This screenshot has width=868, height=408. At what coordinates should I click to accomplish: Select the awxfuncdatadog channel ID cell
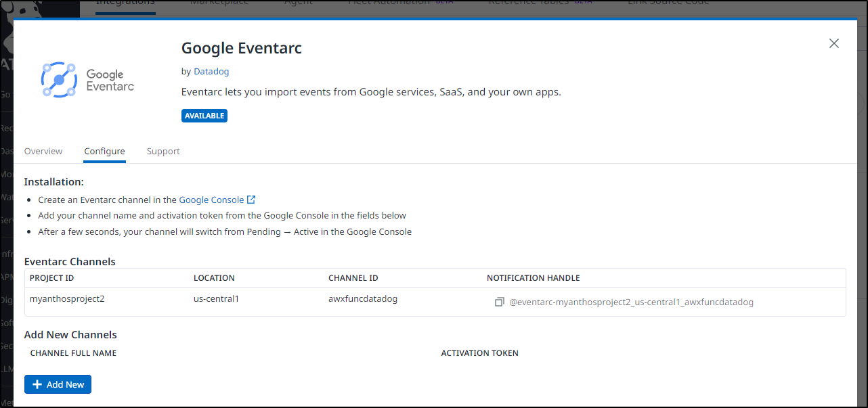click(x=363, y=298)
